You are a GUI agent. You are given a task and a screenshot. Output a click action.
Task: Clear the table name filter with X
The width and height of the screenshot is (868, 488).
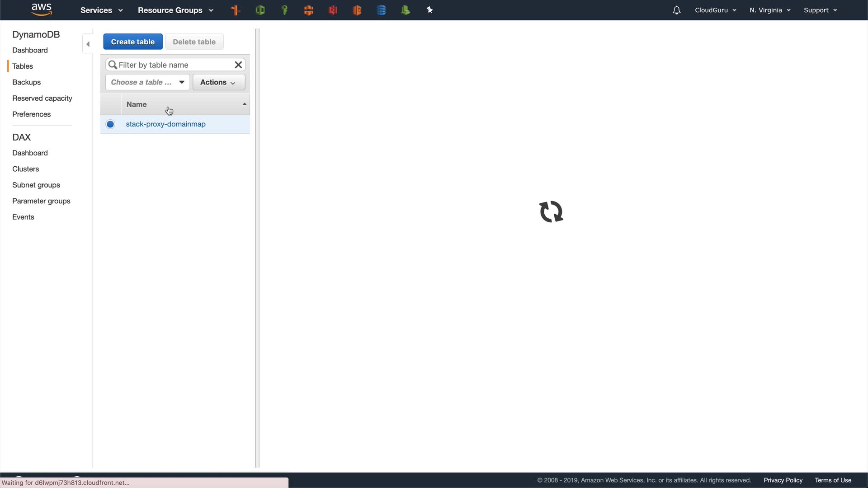(238, 65)
